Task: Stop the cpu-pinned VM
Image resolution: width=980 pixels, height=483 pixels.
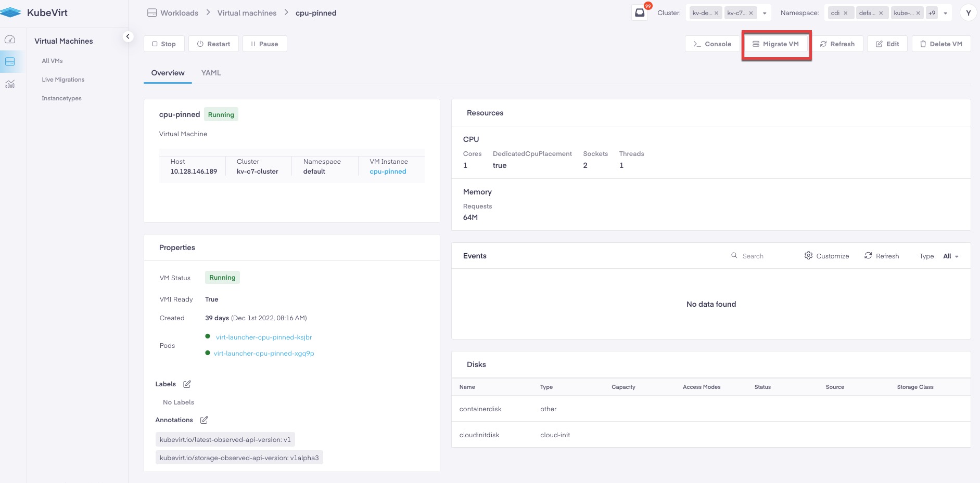Action: (164, 44)
